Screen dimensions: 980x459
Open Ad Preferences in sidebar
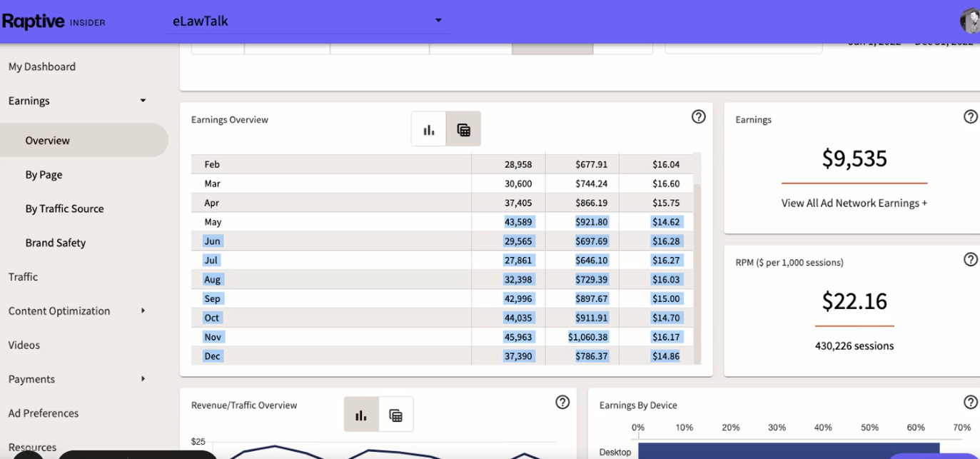pyautogui.click(x=44, y=413)
